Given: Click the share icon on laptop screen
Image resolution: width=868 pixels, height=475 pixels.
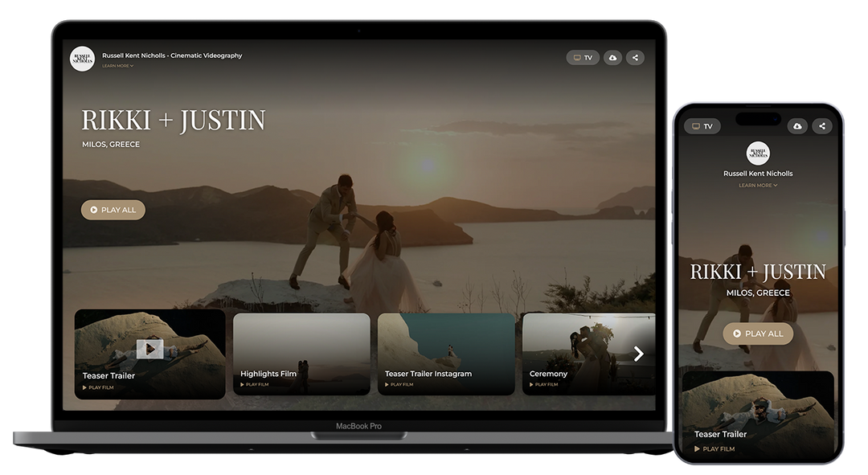Looking at the screenshot, I should pyautogui.click(x=635, y=58).
